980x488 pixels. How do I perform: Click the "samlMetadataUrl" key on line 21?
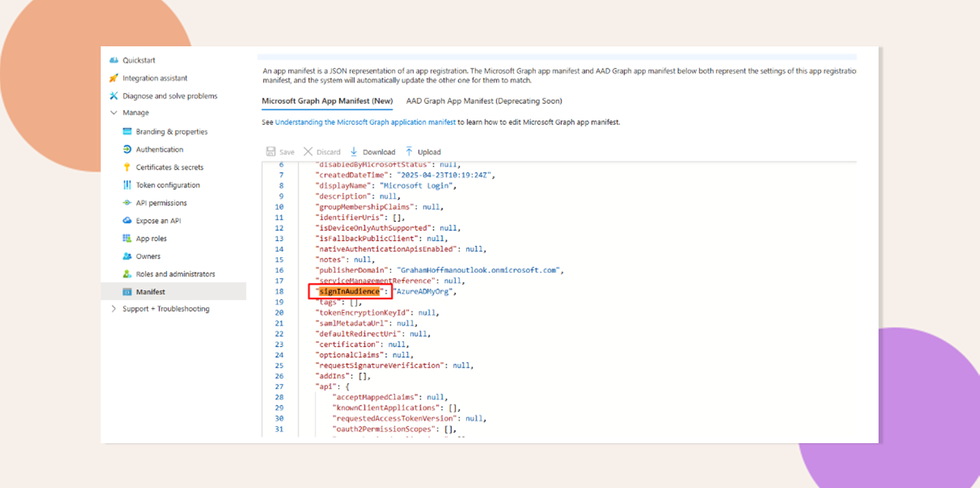click(x=351, y=323)
